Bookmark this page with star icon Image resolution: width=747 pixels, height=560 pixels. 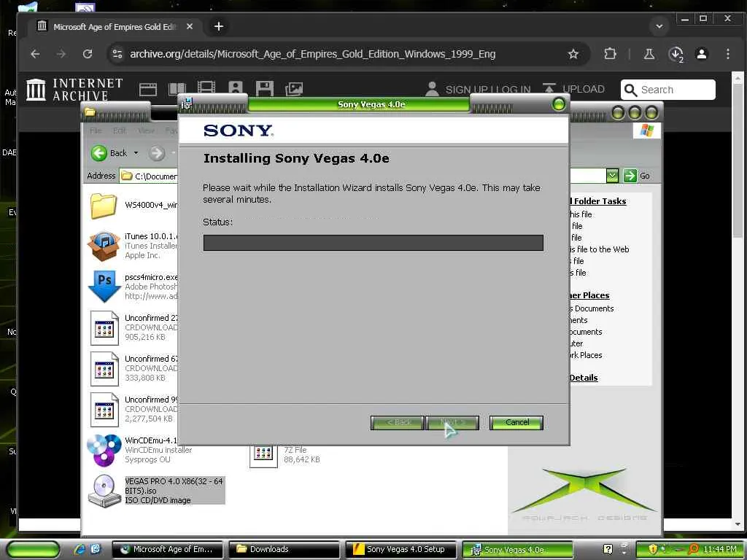(x=573, y=54)
